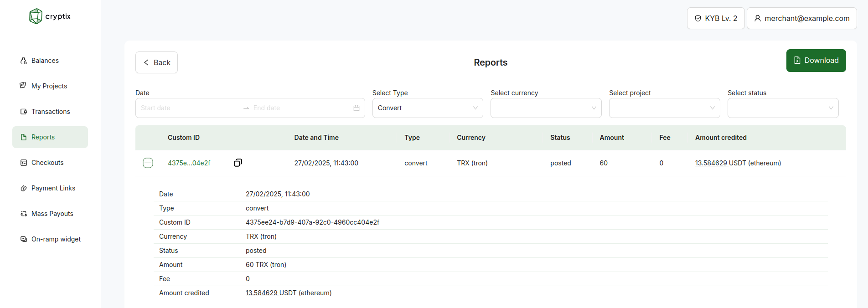The image size is (868, 308).
Task: Open the Select status dropdown
Action: point(783,108)
